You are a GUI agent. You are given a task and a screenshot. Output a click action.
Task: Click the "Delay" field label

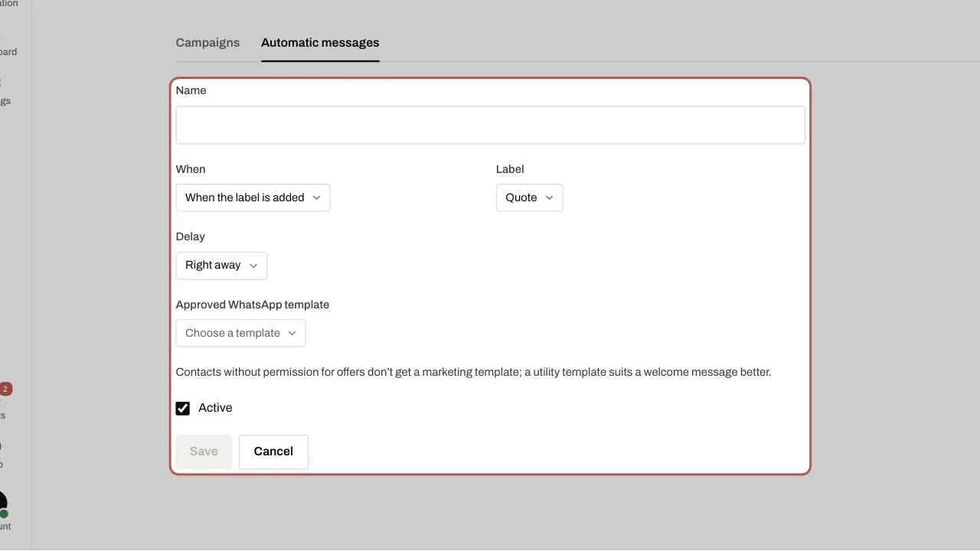191,236
